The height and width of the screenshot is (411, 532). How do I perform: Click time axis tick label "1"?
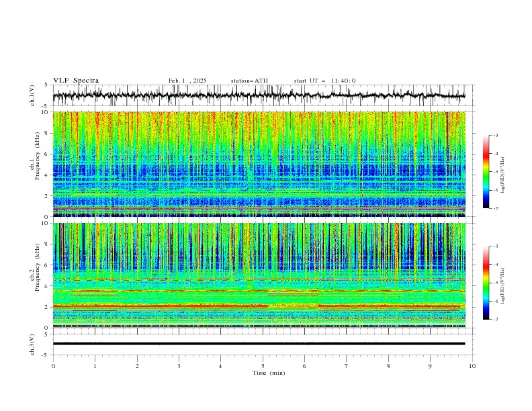(x=95, y=366)
